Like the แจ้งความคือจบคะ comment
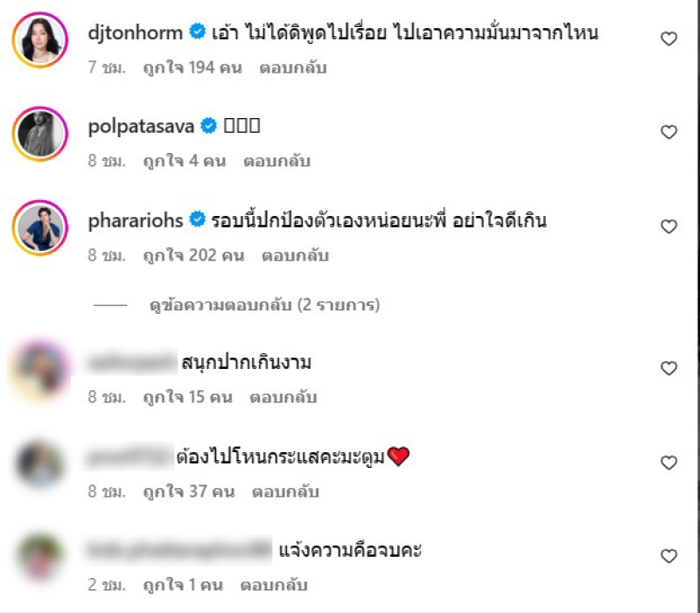Viewport: 700px width, 613px height. 668,556
